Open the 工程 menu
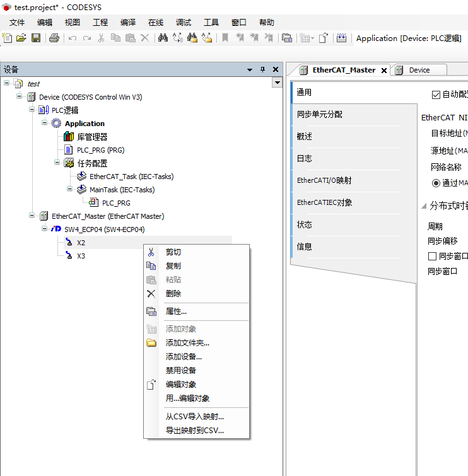The height and width of the screenshot is (476, 468). [x=100, y=23]
